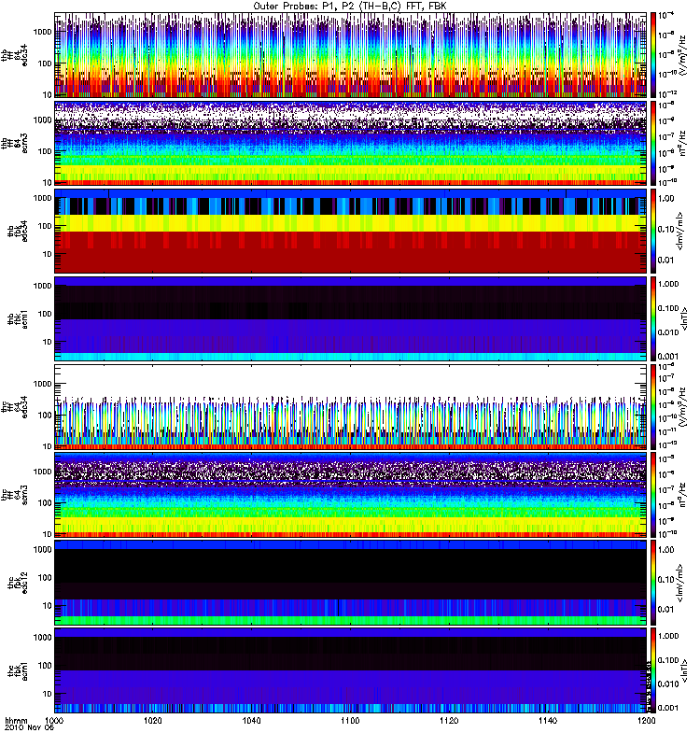Click the thb fbk scm1 filter bank panel
This screenshot has width=700, height=747.
pos(351,318)
